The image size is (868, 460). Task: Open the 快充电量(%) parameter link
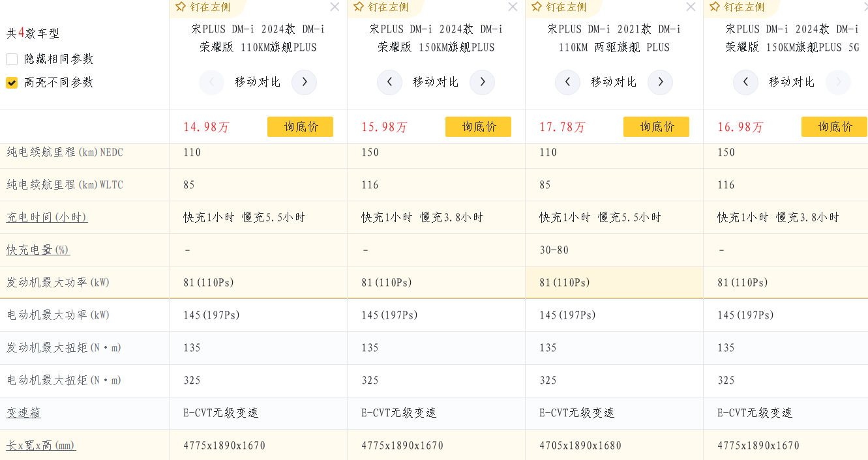(x=38, y=250)
